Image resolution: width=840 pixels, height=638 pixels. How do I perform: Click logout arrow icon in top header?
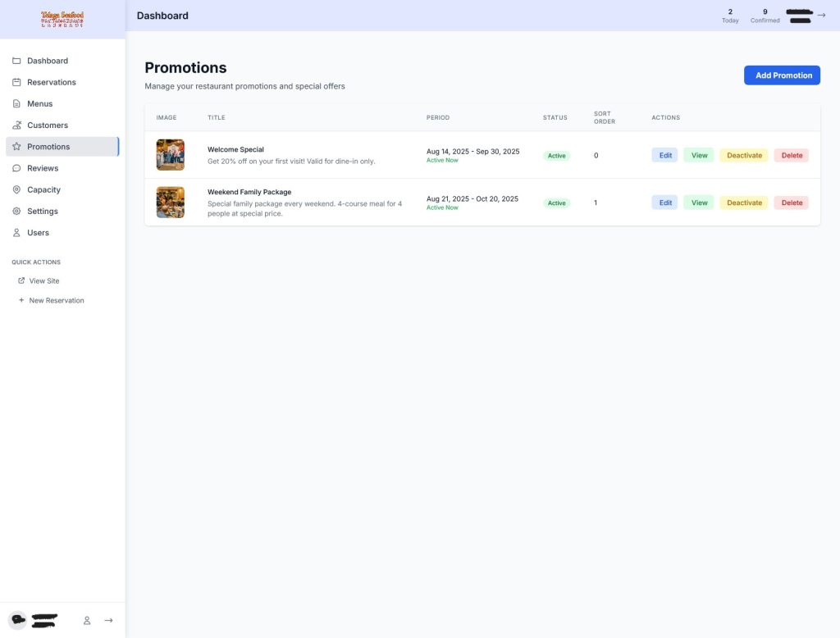coord(821,15)
